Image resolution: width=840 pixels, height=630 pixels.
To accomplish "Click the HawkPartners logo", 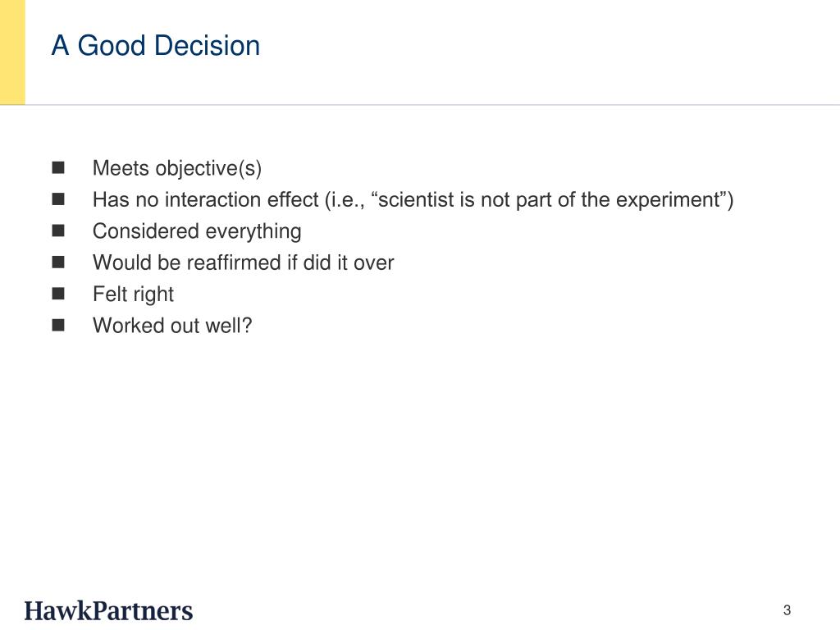I will 108,610.
